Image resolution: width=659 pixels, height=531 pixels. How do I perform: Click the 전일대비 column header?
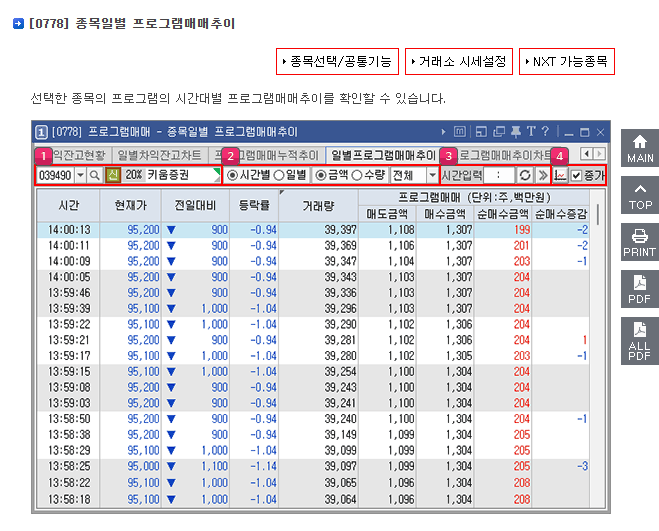[x=195, y=205]
